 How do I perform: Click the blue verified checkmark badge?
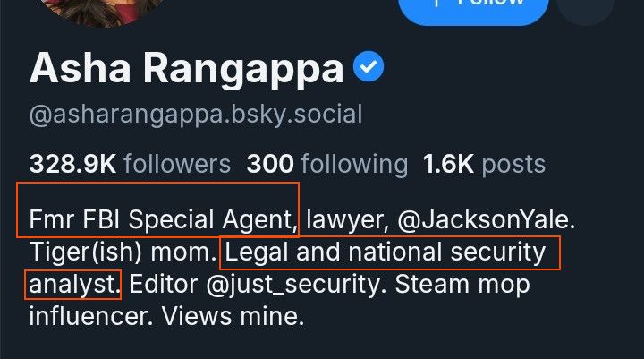[x=369, y=66]
